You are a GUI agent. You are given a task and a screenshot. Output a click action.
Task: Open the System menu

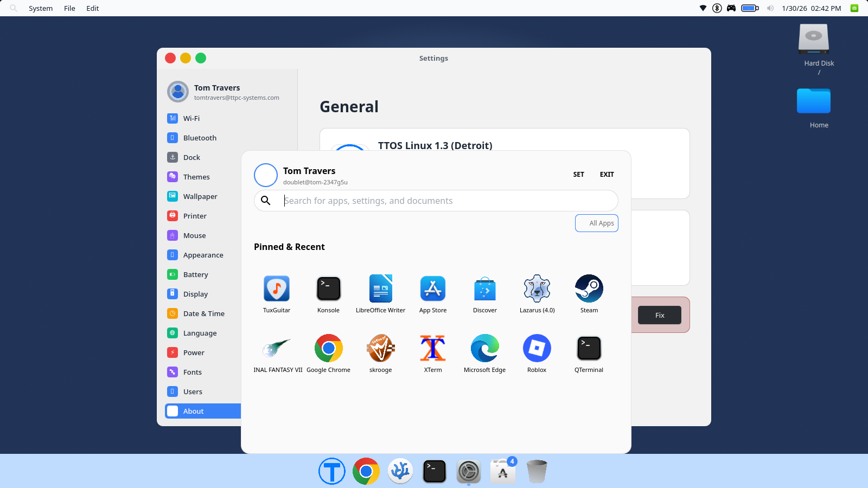pos(41,8)
